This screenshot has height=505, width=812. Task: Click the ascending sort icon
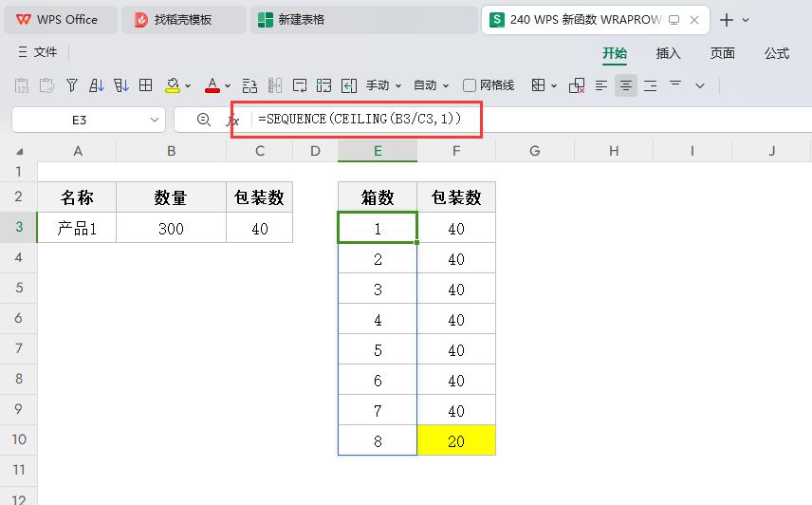(96, 85)
